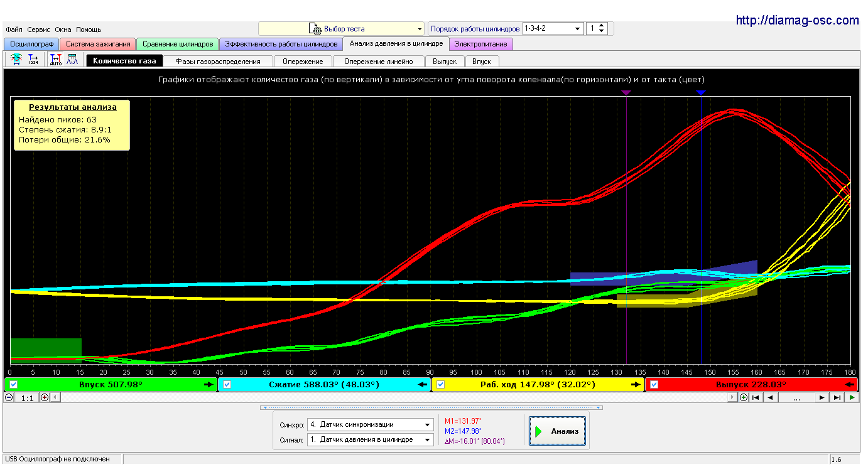Image resolution: width=868 pixels, height=467 pixels.
Task: Click the red zoom in plus icon
Action: tap(45, 397)
